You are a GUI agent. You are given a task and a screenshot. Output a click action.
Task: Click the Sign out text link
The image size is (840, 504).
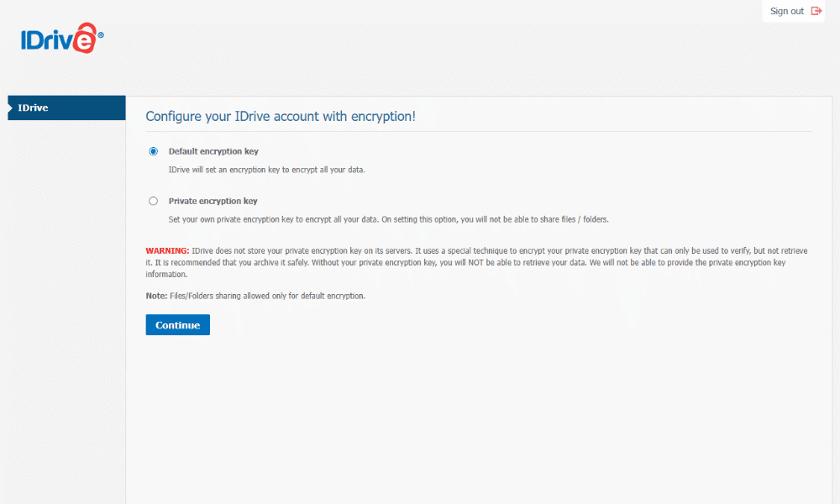(x=786, y=11)
